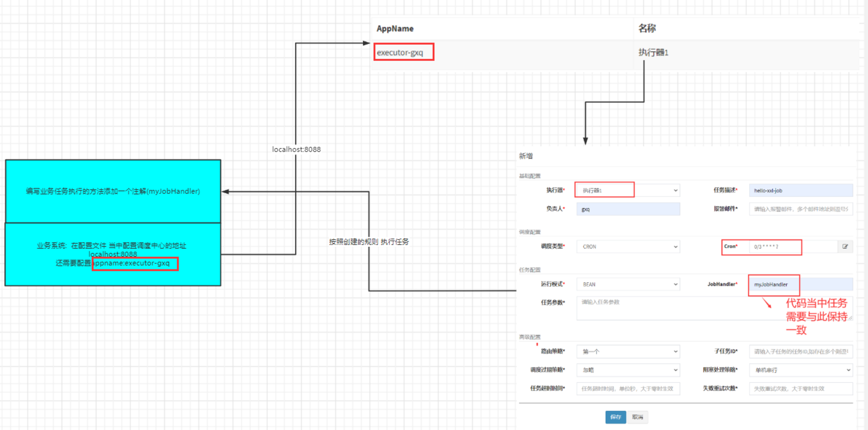Select the cyan box mentioning myJobHandler annotation
The height and width of the screenshot is (430, 868).
click(x=113, y=191)
